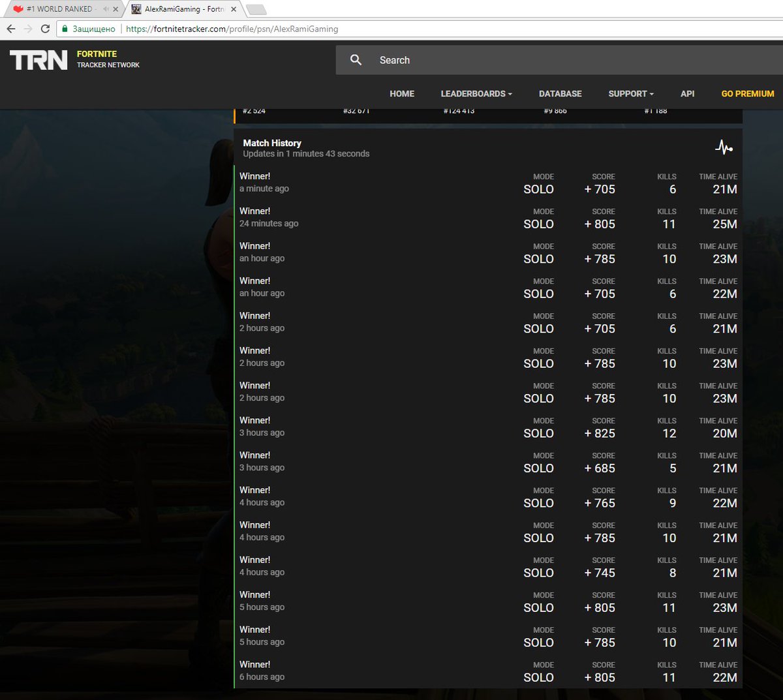Viewport: 783px width, 700px height.
Task: Focus the Search input field
Action: click(559, 60)
